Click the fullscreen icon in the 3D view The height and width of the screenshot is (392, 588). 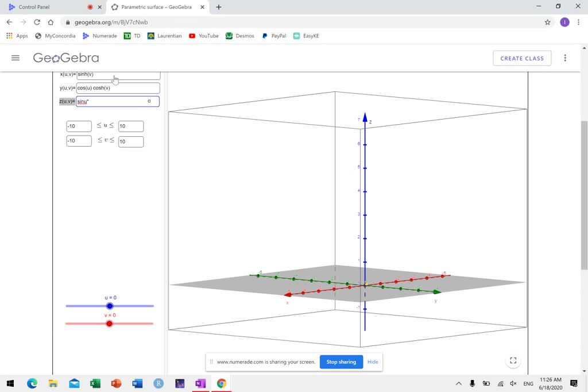pyautogui.click(x=513, y=361)
